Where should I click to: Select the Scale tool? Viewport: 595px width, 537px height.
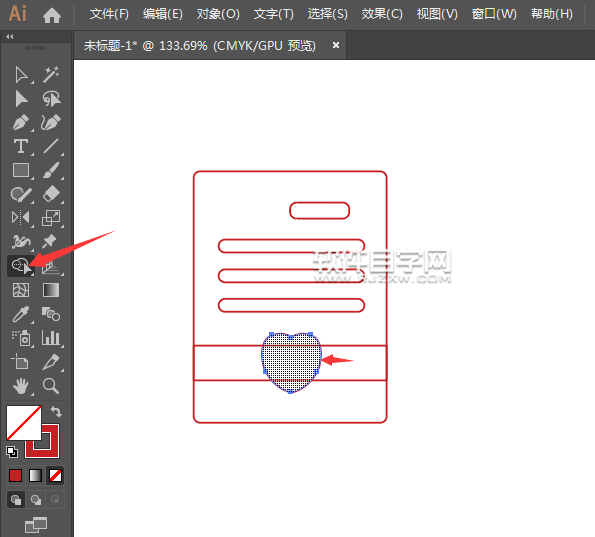[51, 218]
